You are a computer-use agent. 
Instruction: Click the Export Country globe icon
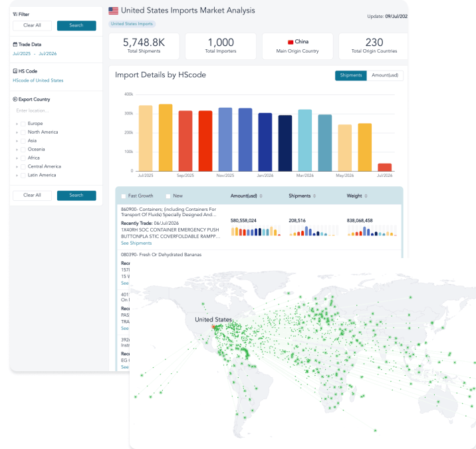(x=15, y=99)
